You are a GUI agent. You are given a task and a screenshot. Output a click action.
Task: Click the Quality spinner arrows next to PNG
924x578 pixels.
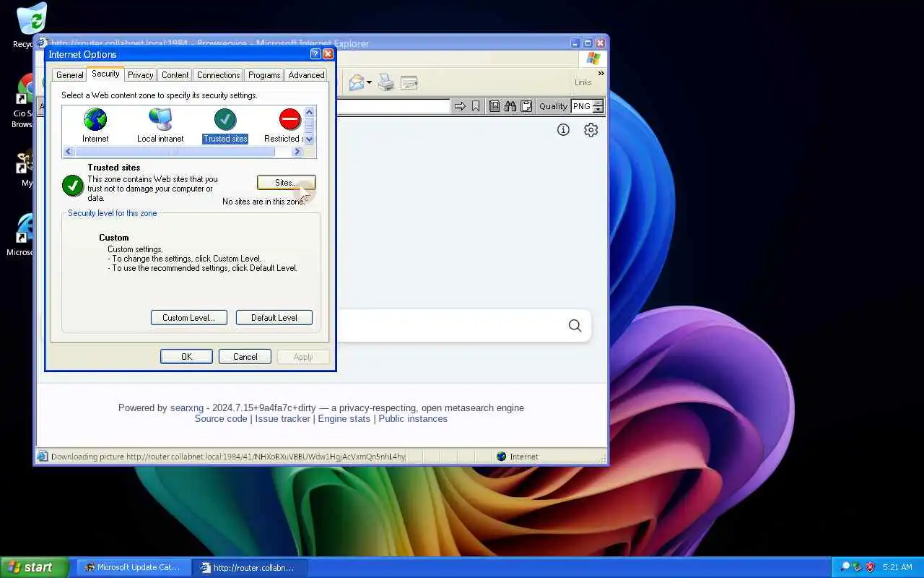point(598,106)
